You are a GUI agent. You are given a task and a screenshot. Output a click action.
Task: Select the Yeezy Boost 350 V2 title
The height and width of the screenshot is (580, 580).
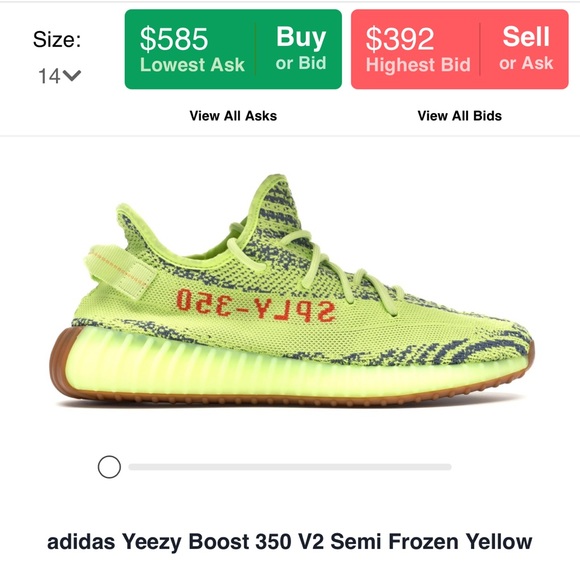pyautogui.click(x=290, y=542)
